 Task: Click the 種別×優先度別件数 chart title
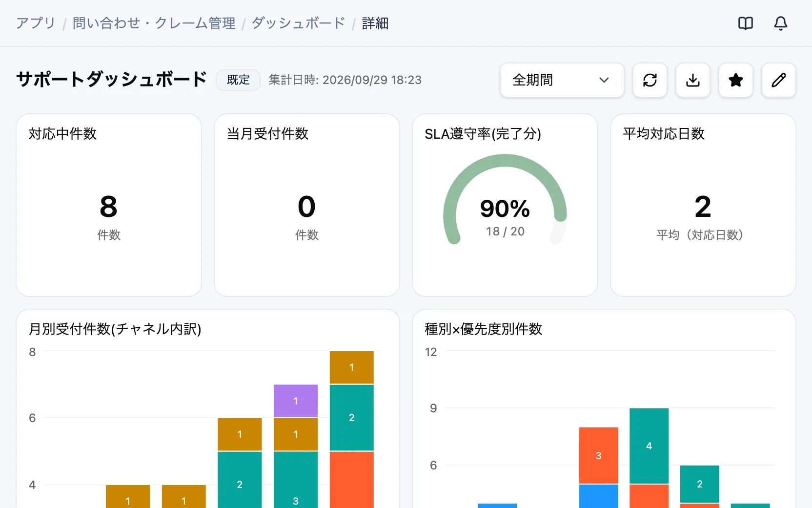(x=483, y=329)
